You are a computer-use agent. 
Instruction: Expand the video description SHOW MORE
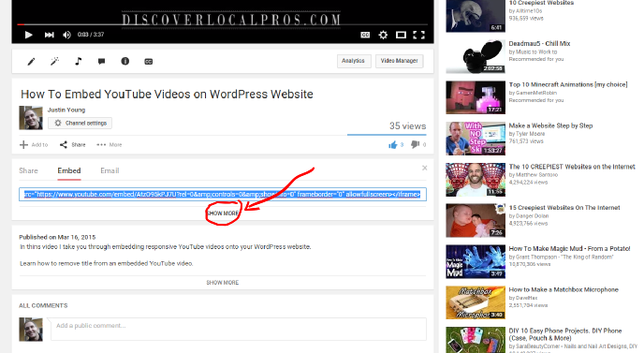click(x=223, y=283)
